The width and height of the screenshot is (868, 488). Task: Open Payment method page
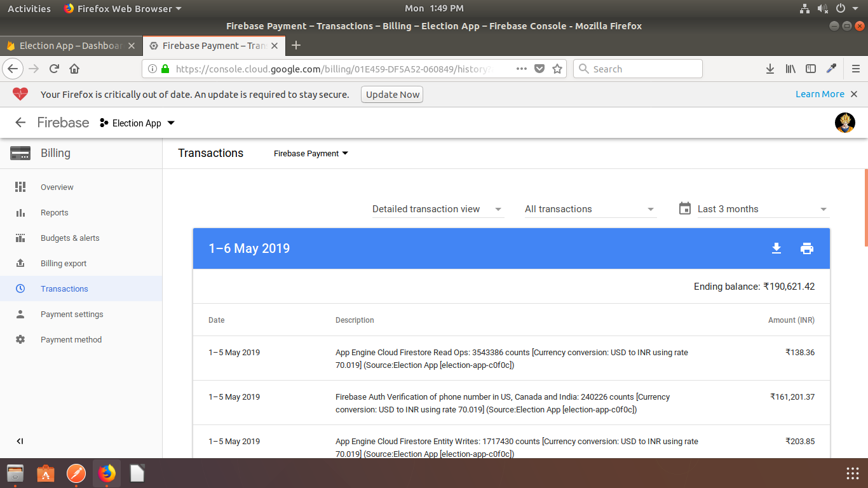71,340
